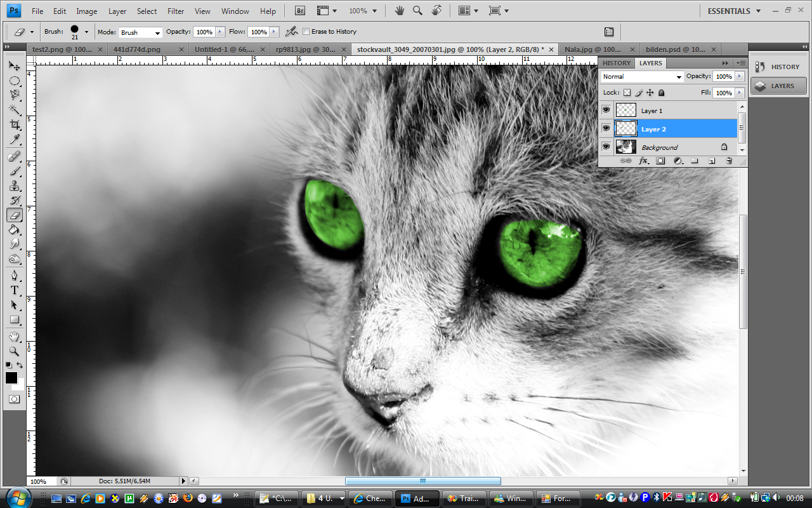Image resolution: width=812 pixels, height=508 pixels.
Task: Click the Windows Start button
Action: point(17,497)
